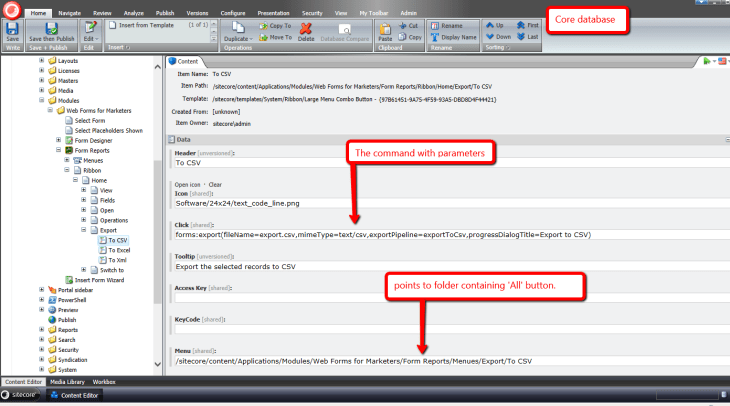730x406 pixels.
Task: Click the Cut icon
Action: (403, 26)
